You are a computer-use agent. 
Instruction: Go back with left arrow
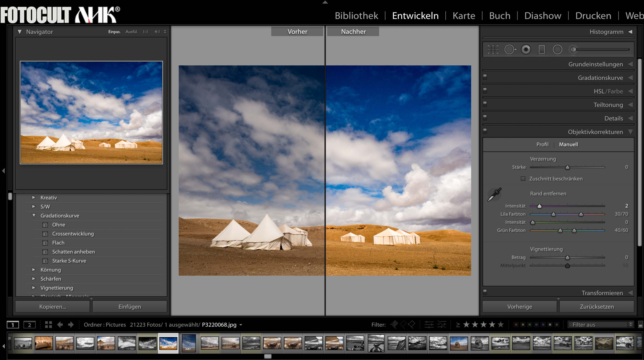pos(60,324)
